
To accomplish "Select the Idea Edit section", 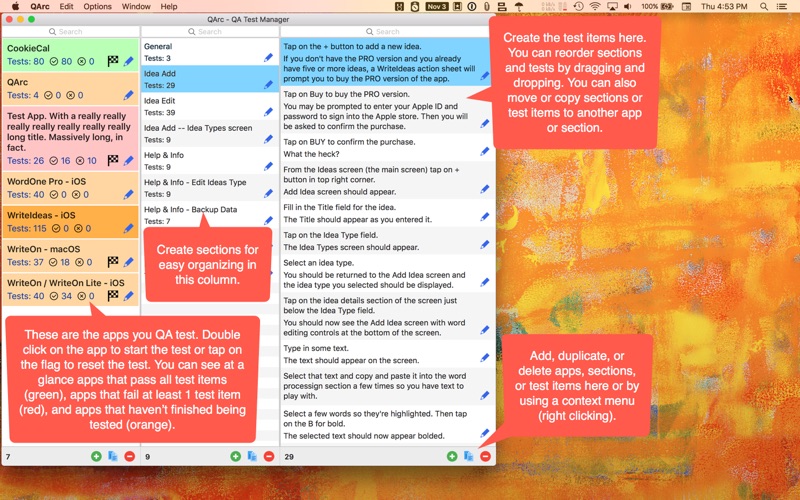I will pos(210,106).
